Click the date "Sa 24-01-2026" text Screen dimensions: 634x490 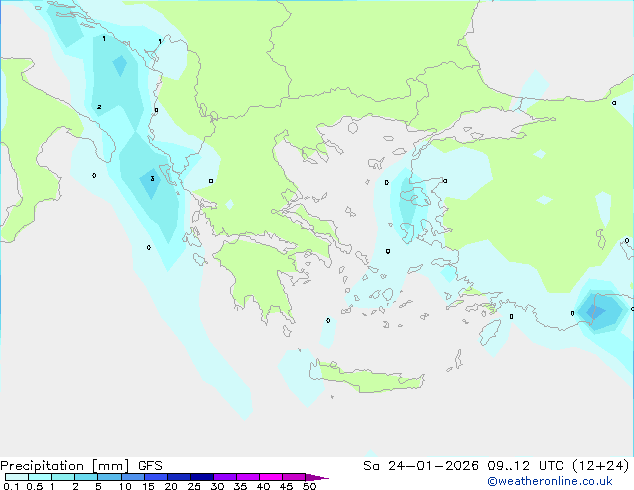click(x=421, y=466)
